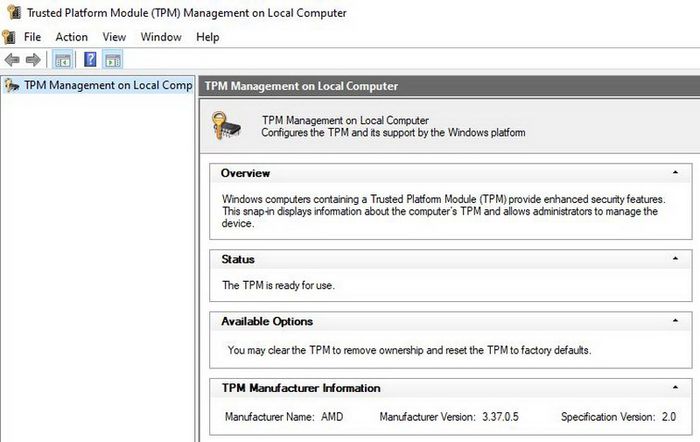
Task: Open the View menu
Action: pos(114,37)
